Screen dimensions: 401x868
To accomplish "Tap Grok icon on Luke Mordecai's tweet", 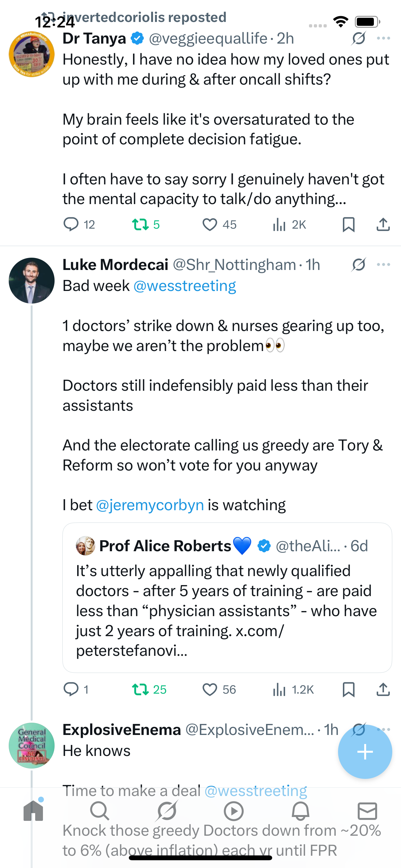I will (359, 264).
